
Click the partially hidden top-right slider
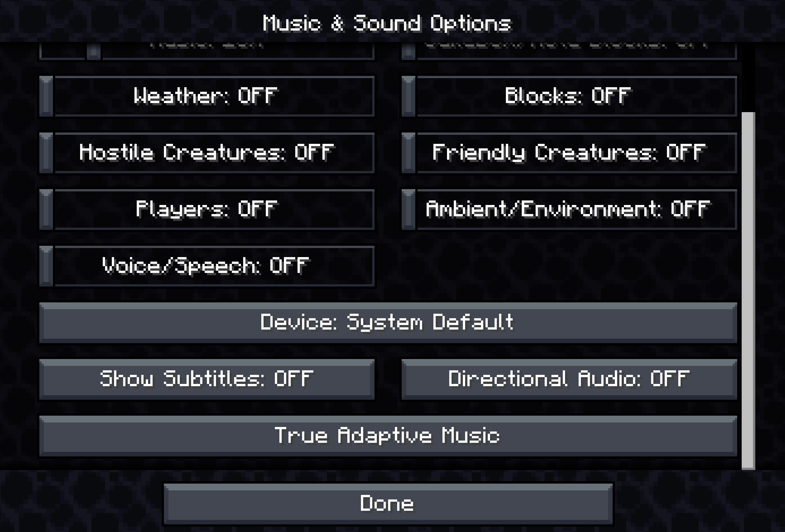pos(569,51)
